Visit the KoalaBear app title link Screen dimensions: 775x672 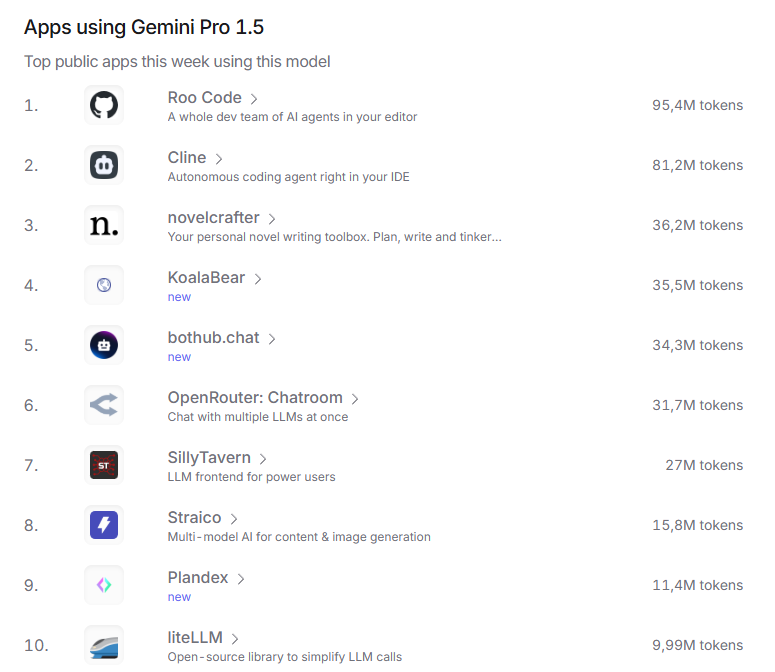(206, 278)
